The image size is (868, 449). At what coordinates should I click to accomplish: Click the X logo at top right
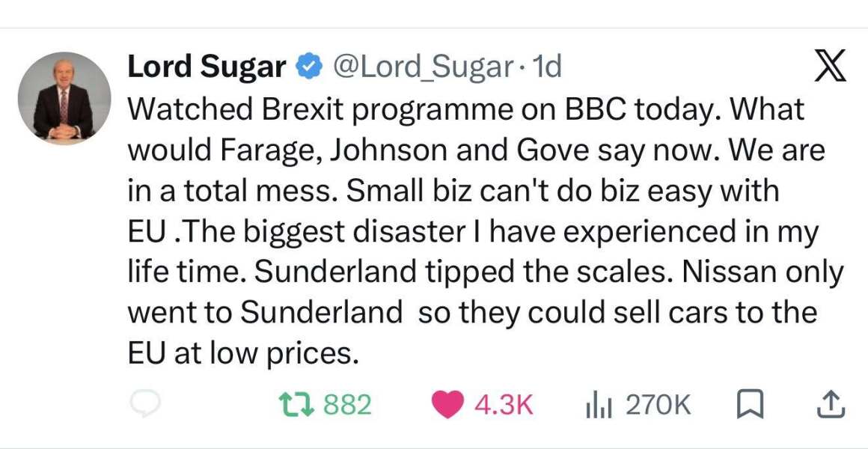(831, 65)
